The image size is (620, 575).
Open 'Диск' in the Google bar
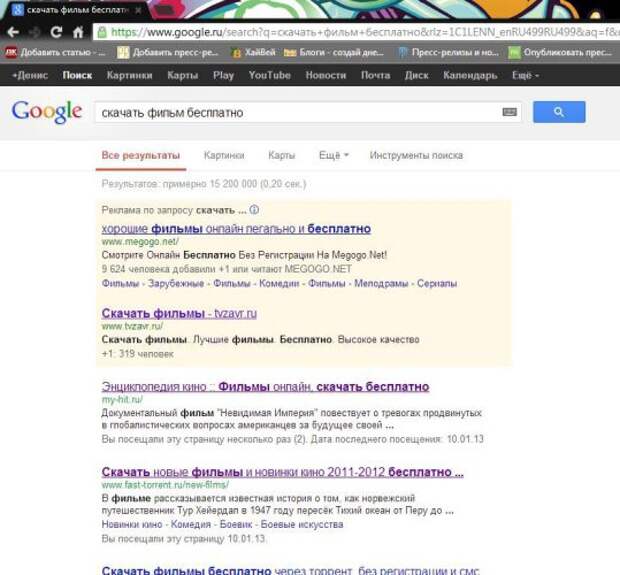[417, 75]
